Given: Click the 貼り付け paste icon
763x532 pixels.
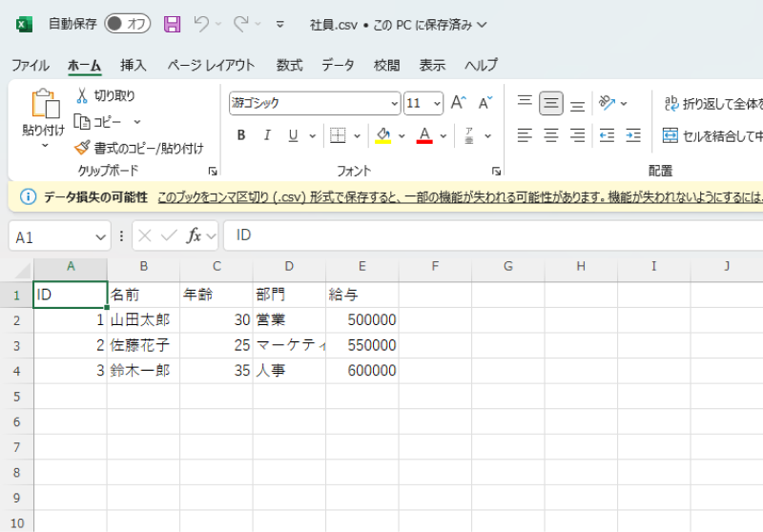Looking at the screenshot, I should pyautogui.click(x=45, y=104).
